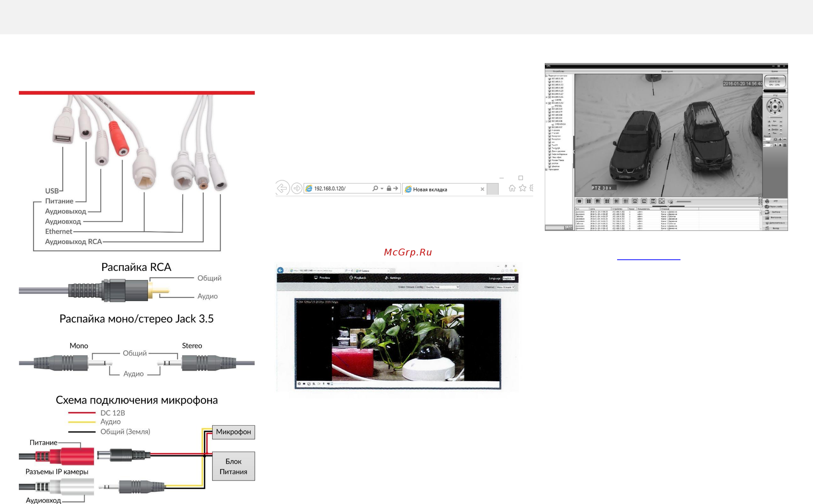Open the Settings tab in camera web UI
The width and height of the screenshot is (813, 504).
click(x=393, y=278)
